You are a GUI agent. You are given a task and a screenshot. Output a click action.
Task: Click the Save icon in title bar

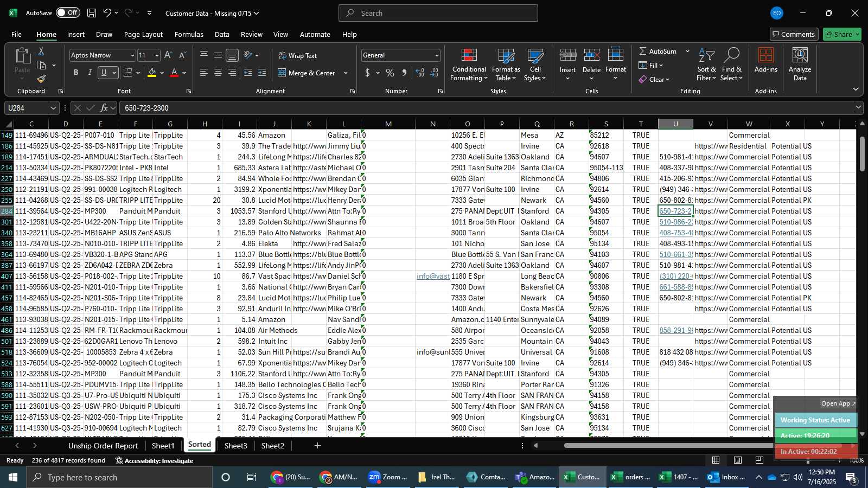coord(92,13)
